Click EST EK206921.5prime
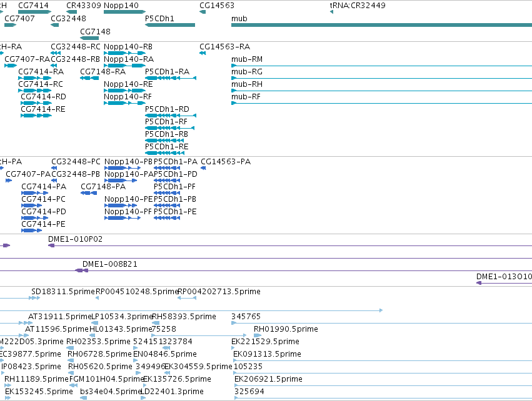Viewport: 532px width, 401px height. [383, 386]
